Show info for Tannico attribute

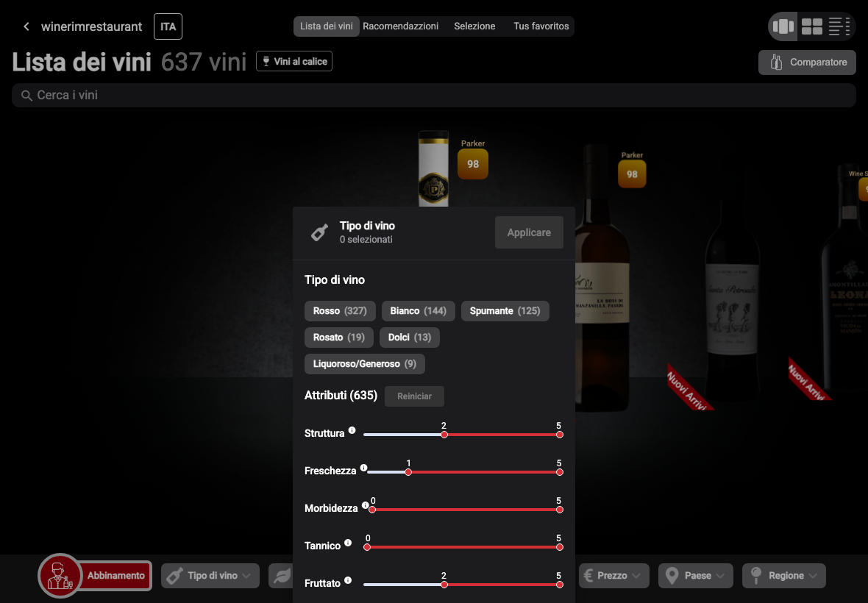(x=348, y=543)
